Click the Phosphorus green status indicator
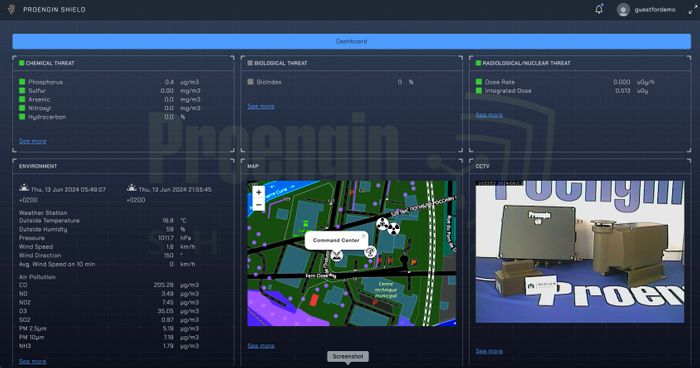This screenshot has width=700, height=368. [22, 82]
